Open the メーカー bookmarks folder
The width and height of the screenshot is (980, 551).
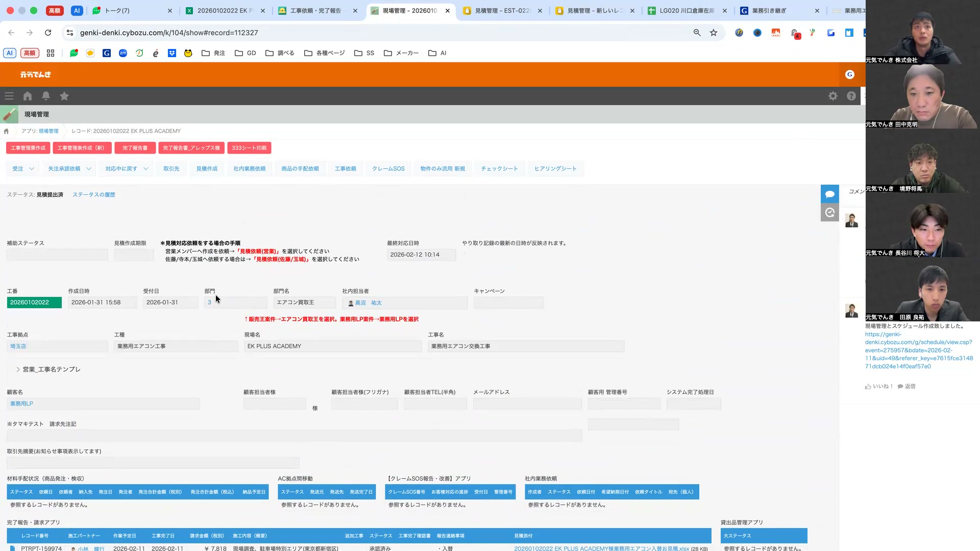click(x=401, y=53)
